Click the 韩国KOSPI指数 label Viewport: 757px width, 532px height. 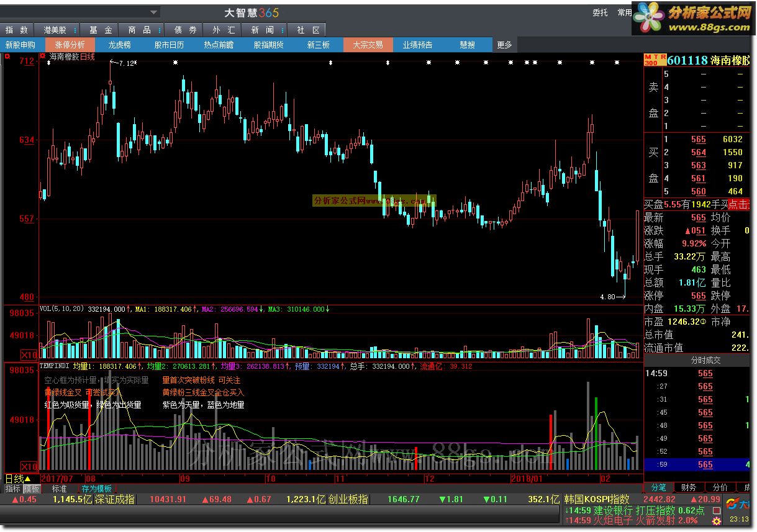tap(597, 499)
